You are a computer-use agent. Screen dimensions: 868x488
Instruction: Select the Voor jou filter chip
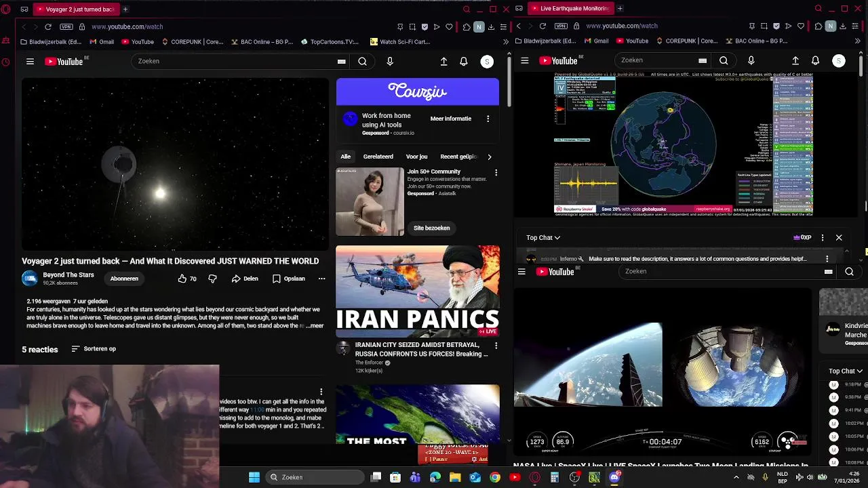coord(416,157)
